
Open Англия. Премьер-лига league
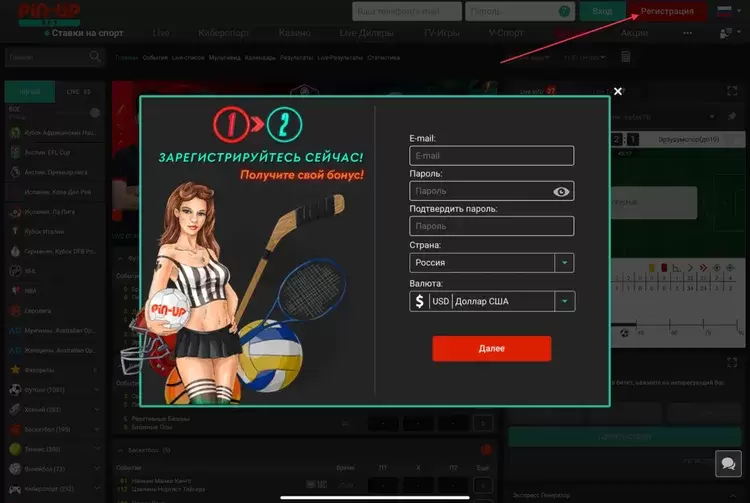55,172
